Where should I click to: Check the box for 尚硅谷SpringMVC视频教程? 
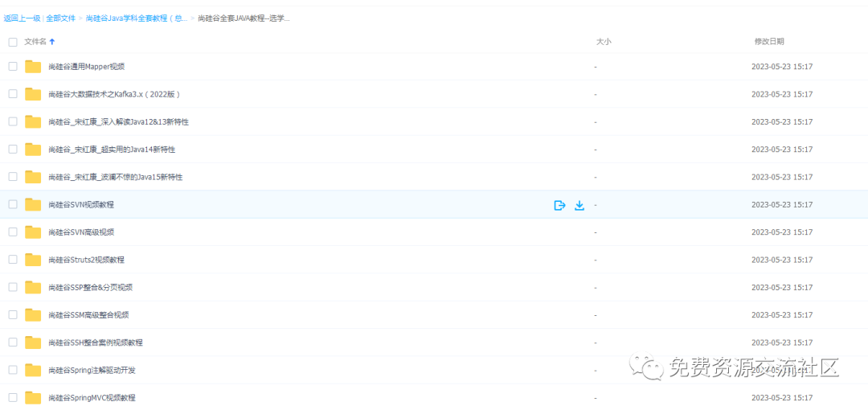click(13, 398)
